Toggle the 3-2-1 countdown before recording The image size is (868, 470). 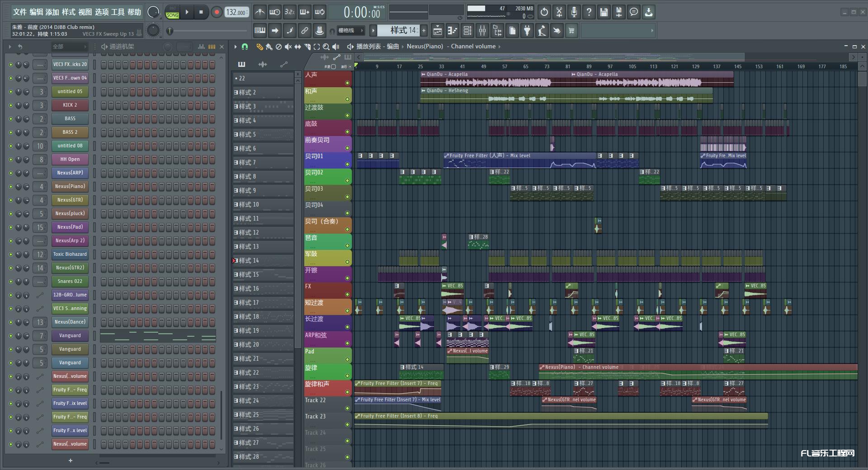point(290,12)
